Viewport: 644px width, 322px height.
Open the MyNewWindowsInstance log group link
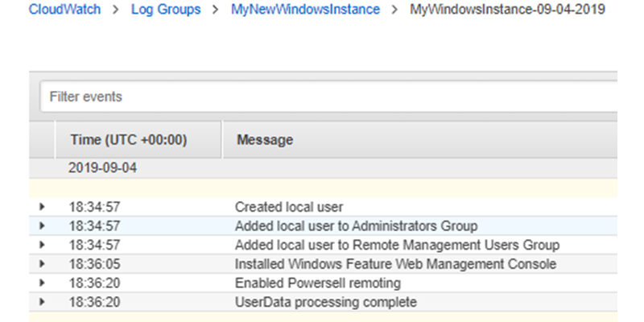tap(305, 10)
